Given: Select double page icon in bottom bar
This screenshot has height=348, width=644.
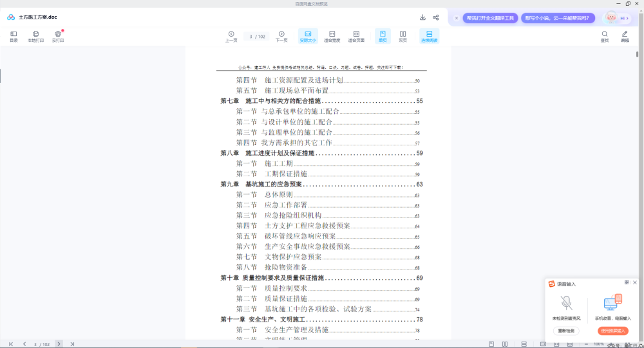Looking at the screenshot, I should point(505,344).
